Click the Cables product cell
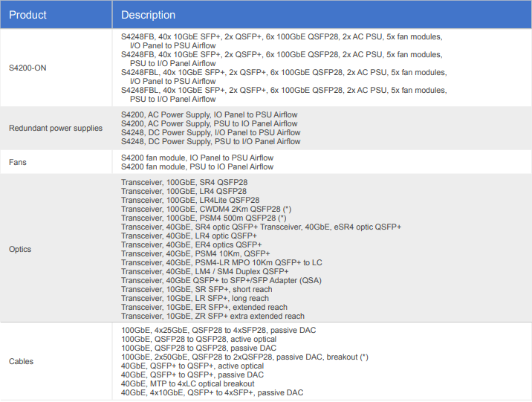 pyautogui.click(x=21, y=361)
